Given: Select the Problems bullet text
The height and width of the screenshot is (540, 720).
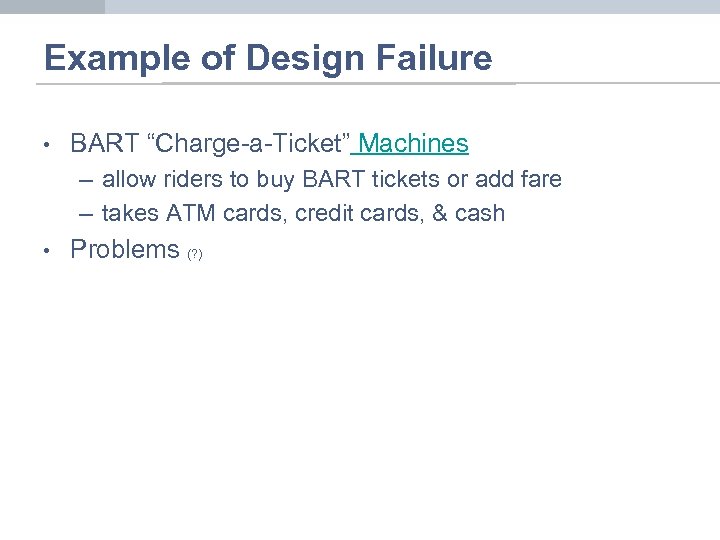Looking at the screenshot, I should (124, 249).
